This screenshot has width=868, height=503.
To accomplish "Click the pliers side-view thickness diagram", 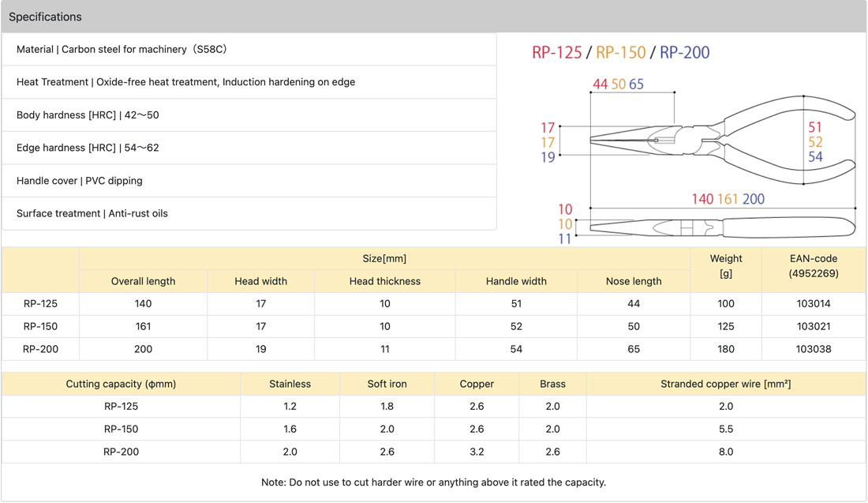I will click(x=722, y=227).
